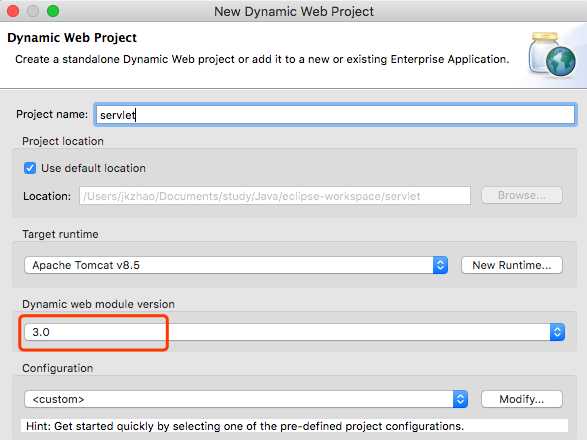Screen dimensions: 587x440
Task: Click the Location path text field
Action: (275, 196)
